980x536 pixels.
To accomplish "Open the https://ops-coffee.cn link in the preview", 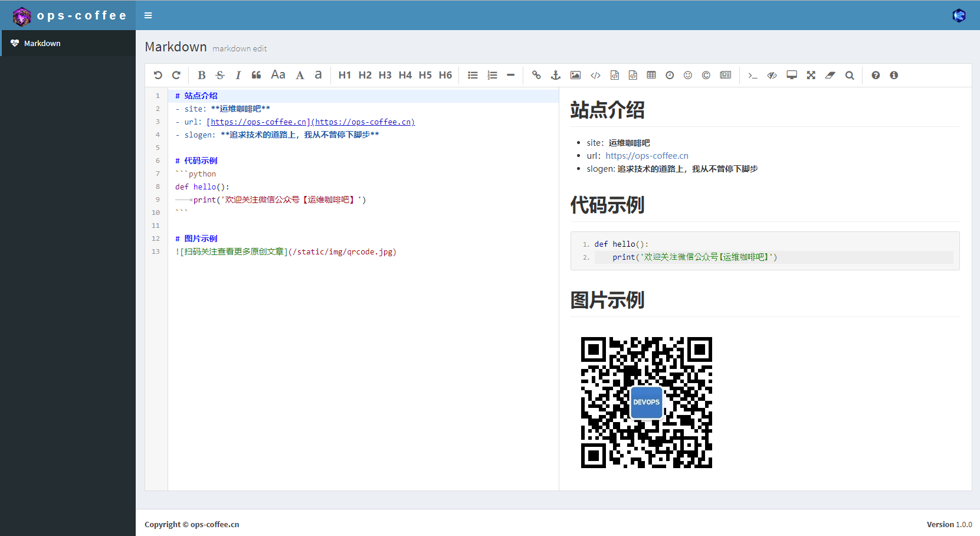I will tap(647, 156).
